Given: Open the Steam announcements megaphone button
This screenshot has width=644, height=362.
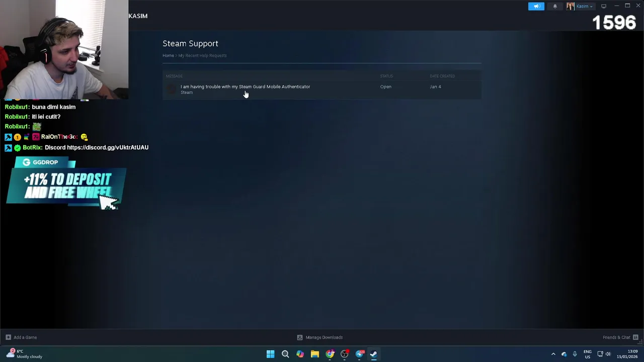Looking at the screenshot, I should coord(536,6).
